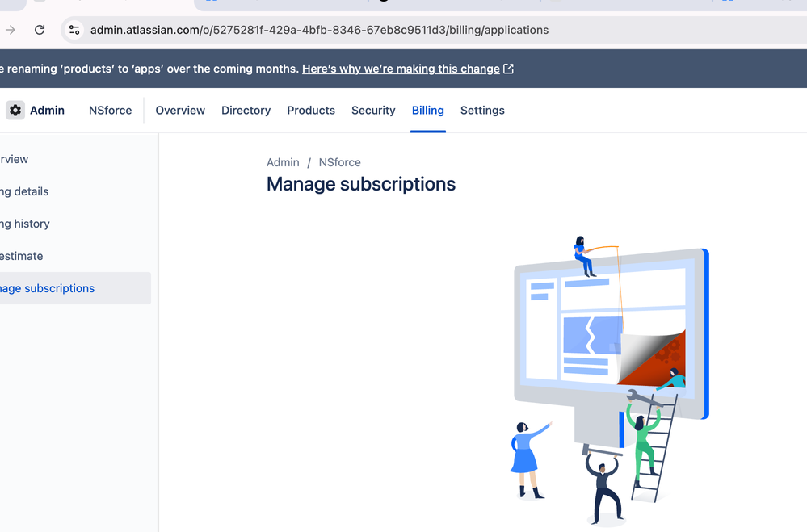Go to the Security tab
The height and width of the screenshot is (532, 807).
[373, 110]
